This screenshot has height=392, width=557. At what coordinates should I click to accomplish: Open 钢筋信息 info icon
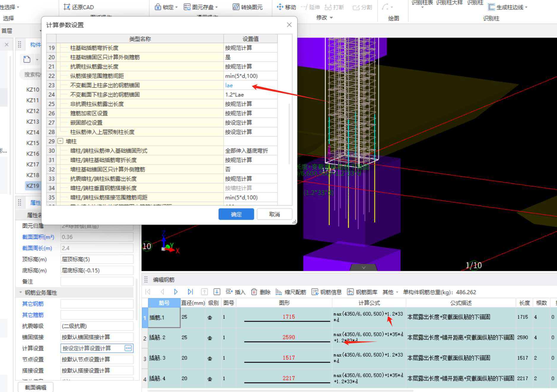pyautogui.click(x=315, y=292)
